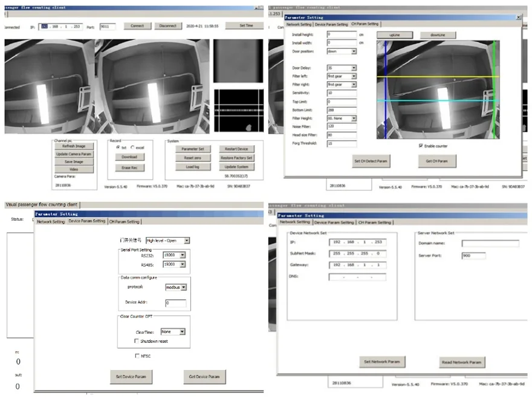Click the Connect button
This screenshot has width=532, height=399.
pyautogui.click(x=137, y=25)
